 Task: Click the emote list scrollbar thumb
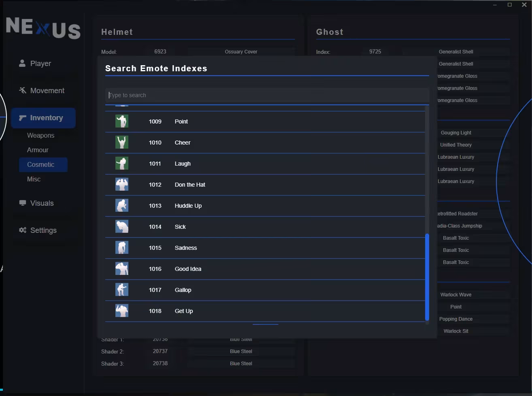(x=427, y=277)
